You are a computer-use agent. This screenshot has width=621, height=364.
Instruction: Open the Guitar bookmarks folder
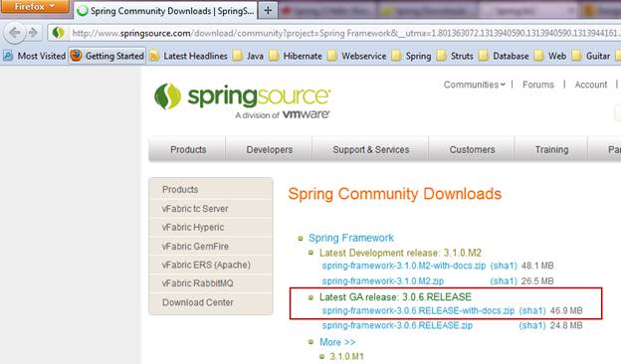(x=590, y=56)
